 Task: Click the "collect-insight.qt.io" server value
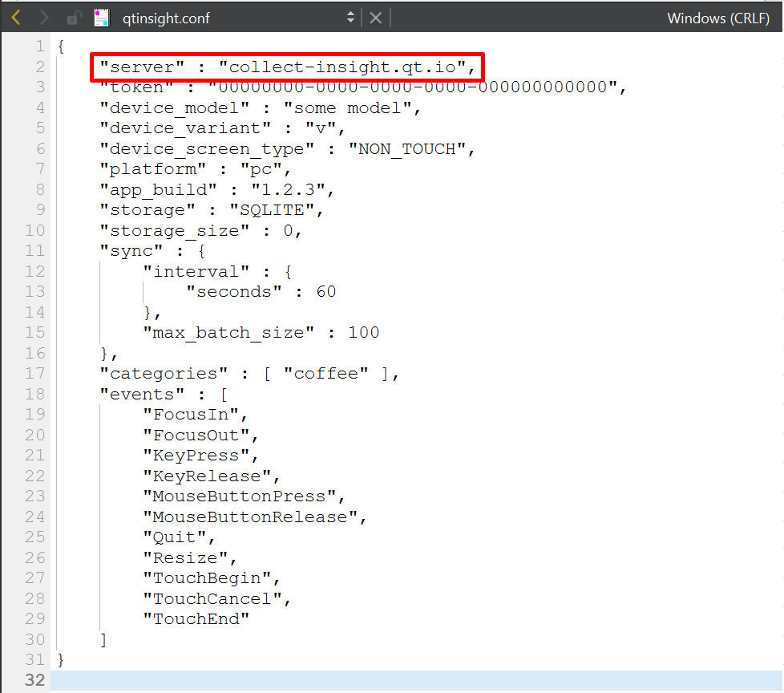(x=342, y=67)
